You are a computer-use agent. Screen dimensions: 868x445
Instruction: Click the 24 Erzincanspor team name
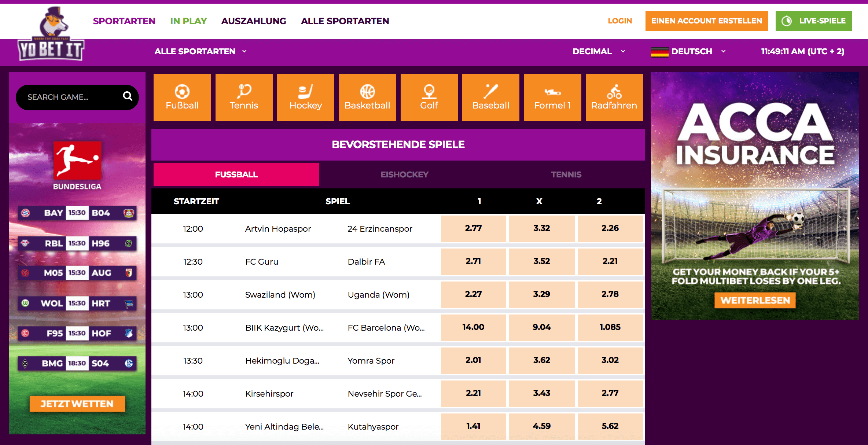point(380,229)
